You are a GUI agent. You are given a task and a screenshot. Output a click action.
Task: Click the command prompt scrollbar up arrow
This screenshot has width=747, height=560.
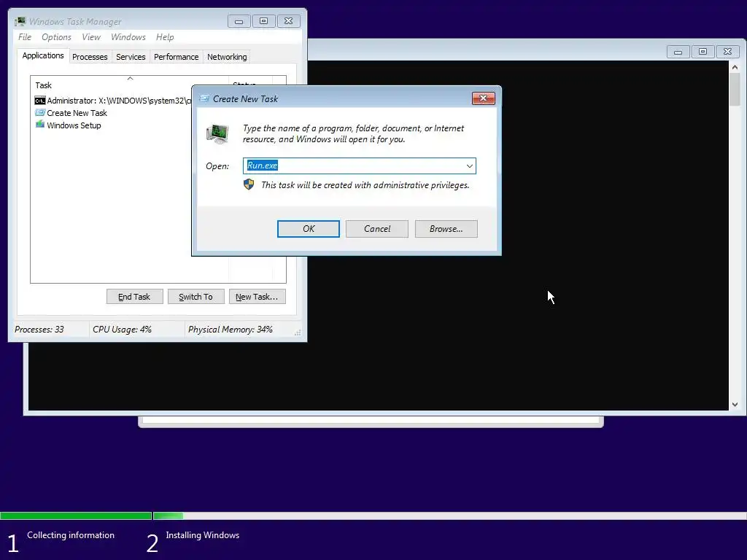pyautogui.click(x=735, y=67)
